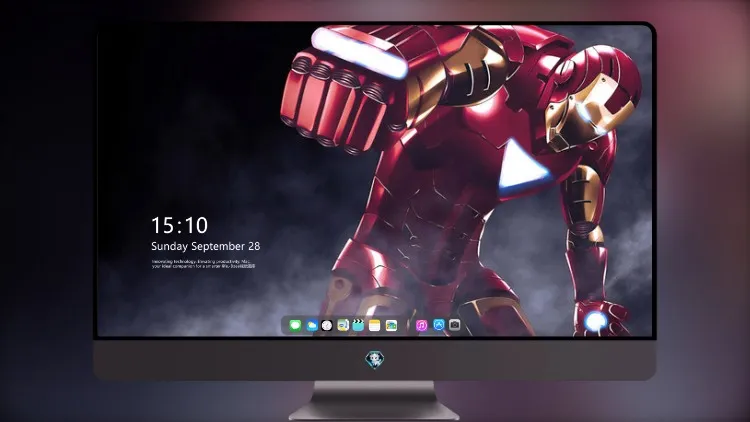
Task: Open the yellow Notes app in dock
Action: click(x=375, y=325)
